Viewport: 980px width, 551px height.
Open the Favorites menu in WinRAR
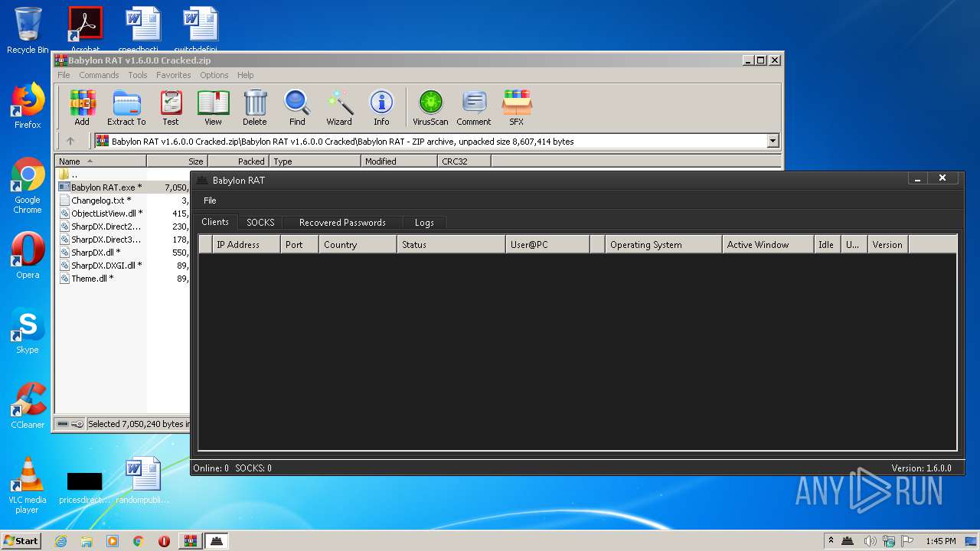pos(174,75)
